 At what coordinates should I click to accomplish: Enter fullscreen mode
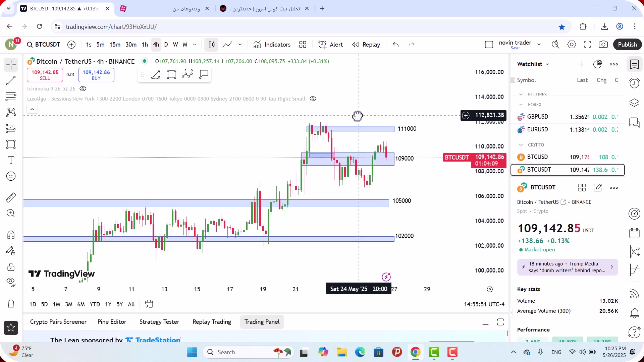point(587,45)
